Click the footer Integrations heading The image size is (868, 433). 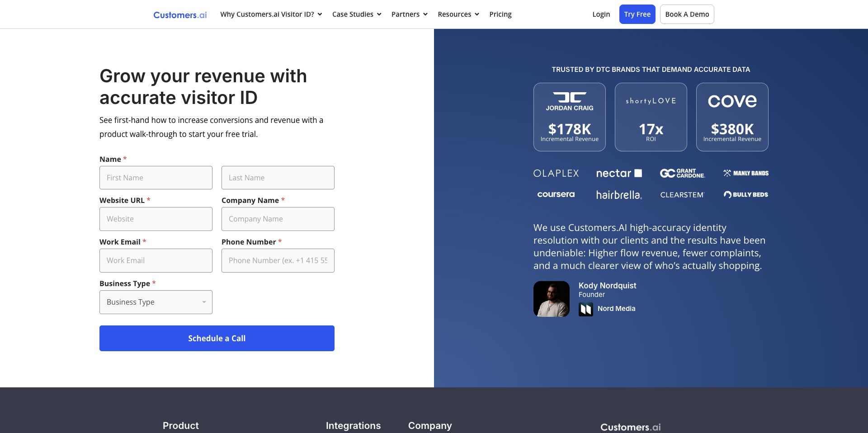pos(353,426)
